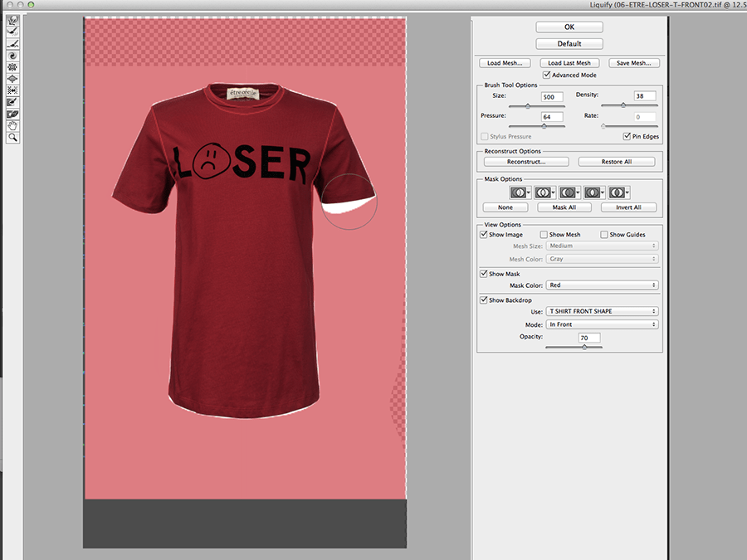Expand the backdrop Use layer dropdown
The image size is (747, 560).
click(x=603, y=312)
